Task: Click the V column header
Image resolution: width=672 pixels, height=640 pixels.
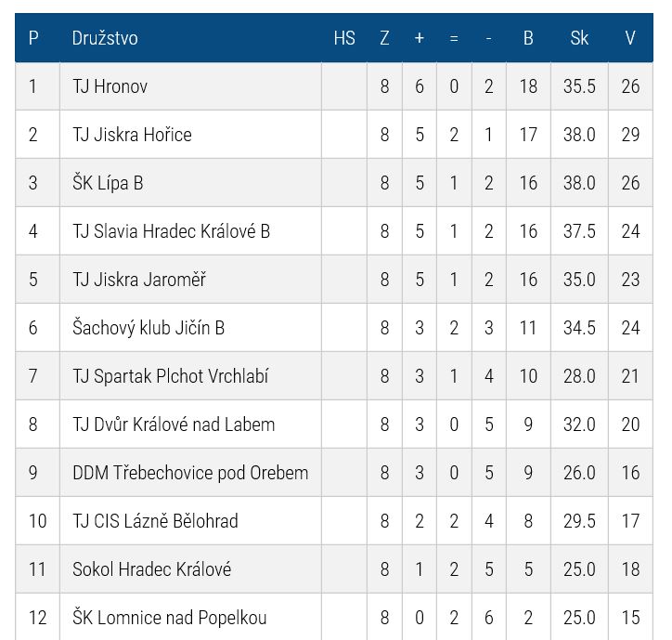Action: tap(630, 38)
